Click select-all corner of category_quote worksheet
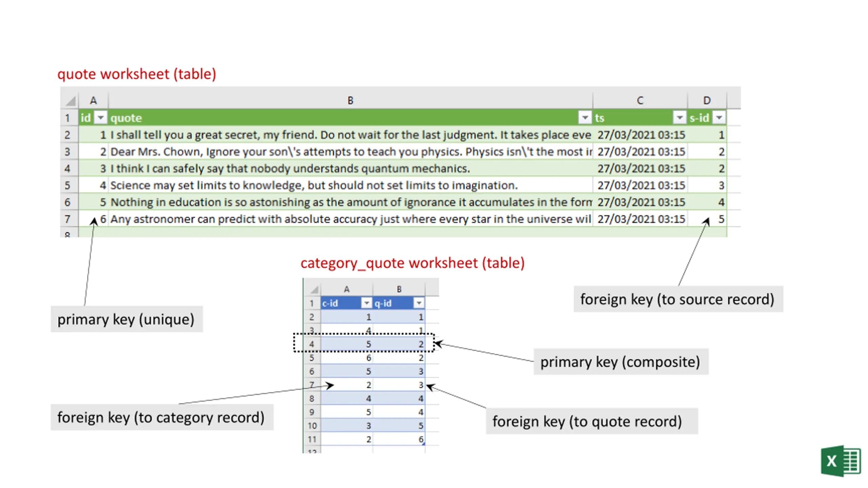 coord(314,289)
